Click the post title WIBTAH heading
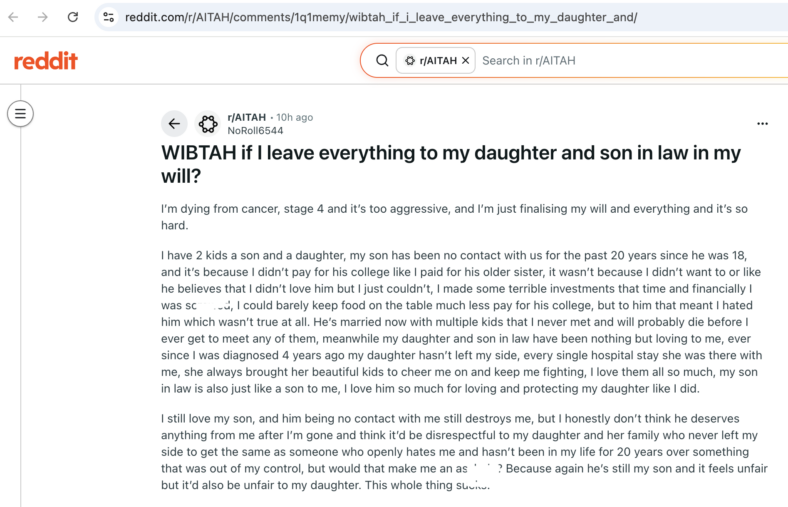The image size is (788, 507). [x=451, y=164]
